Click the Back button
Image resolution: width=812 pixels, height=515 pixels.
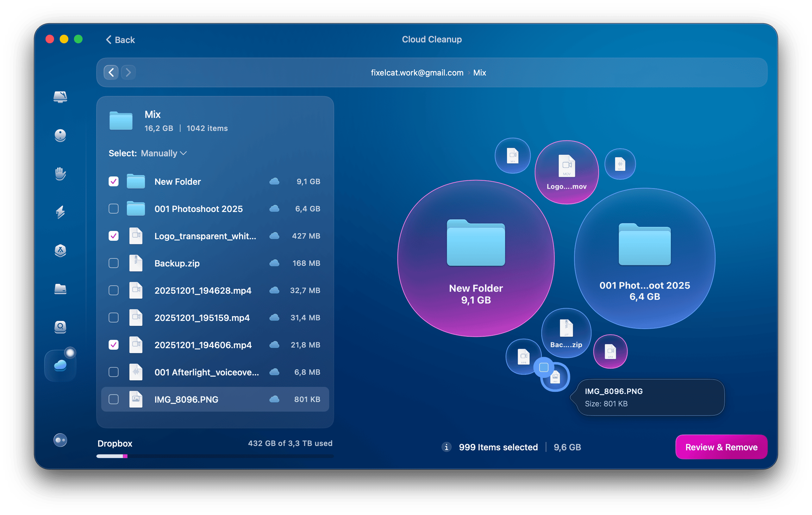(120, 40)
